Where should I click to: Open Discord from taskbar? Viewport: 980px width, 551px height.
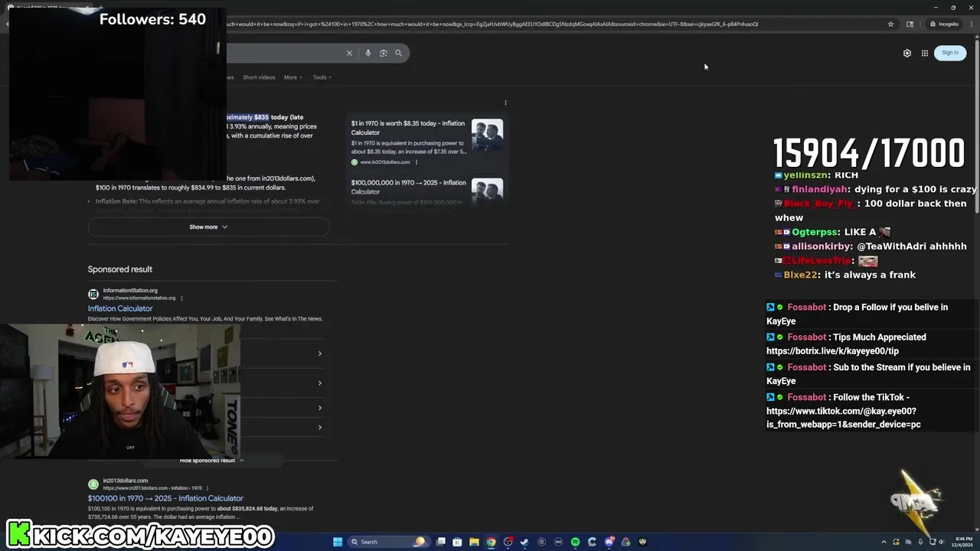609,542
